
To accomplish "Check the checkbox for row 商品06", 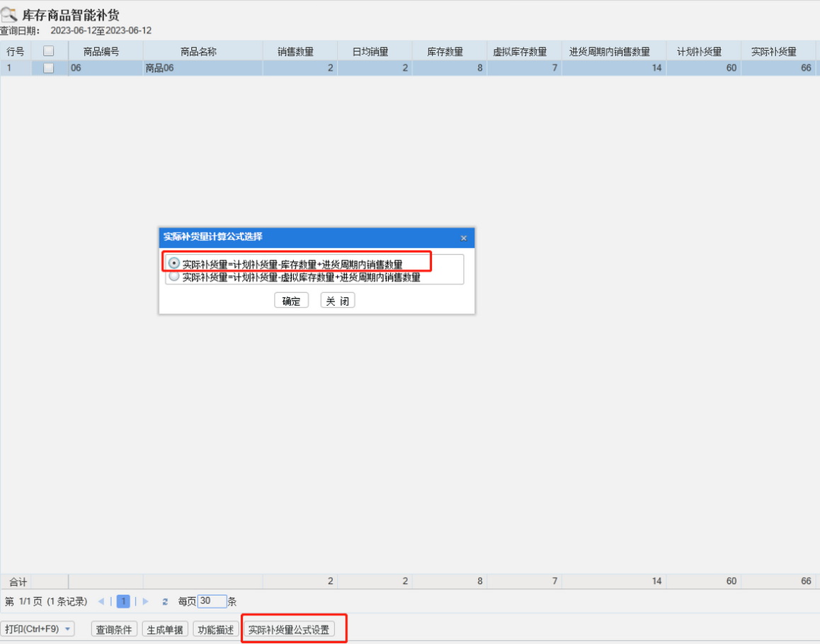I will (x=48, y=68).
